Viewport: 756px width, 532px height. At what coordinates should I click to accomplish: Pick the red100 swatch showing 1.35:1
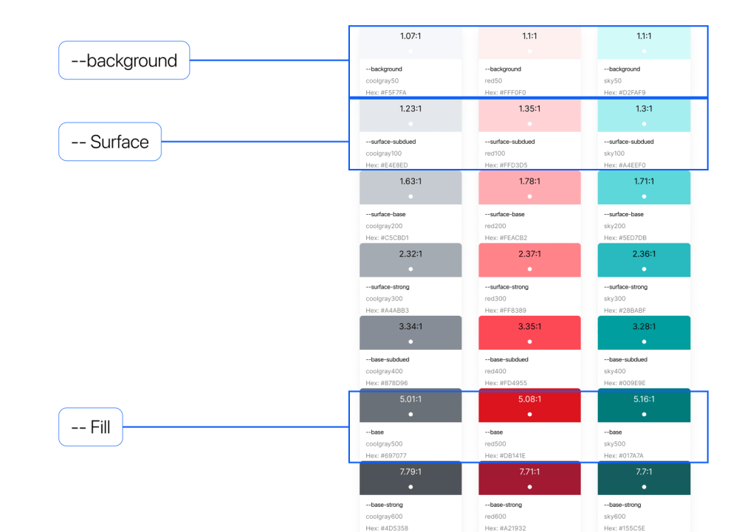pos(529,116)
